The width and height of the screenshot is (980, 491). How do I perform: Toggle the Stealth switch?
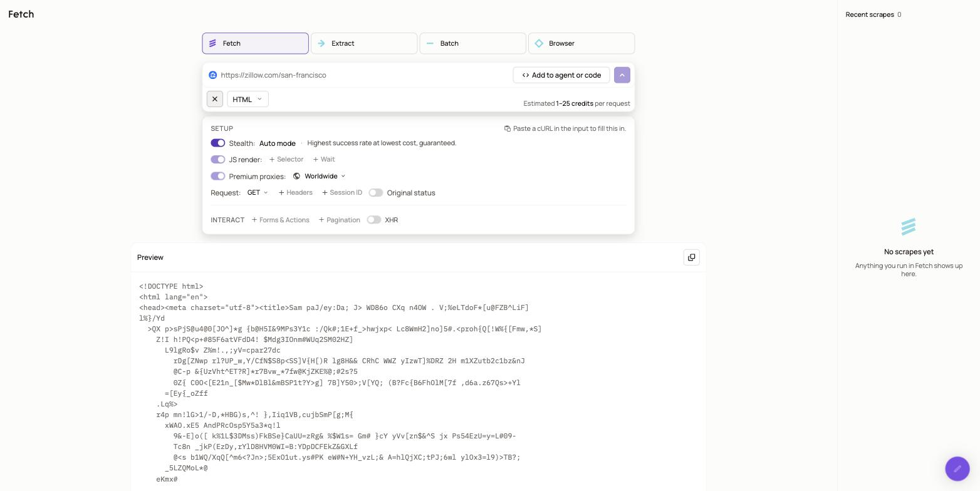[x=218, y=143]
